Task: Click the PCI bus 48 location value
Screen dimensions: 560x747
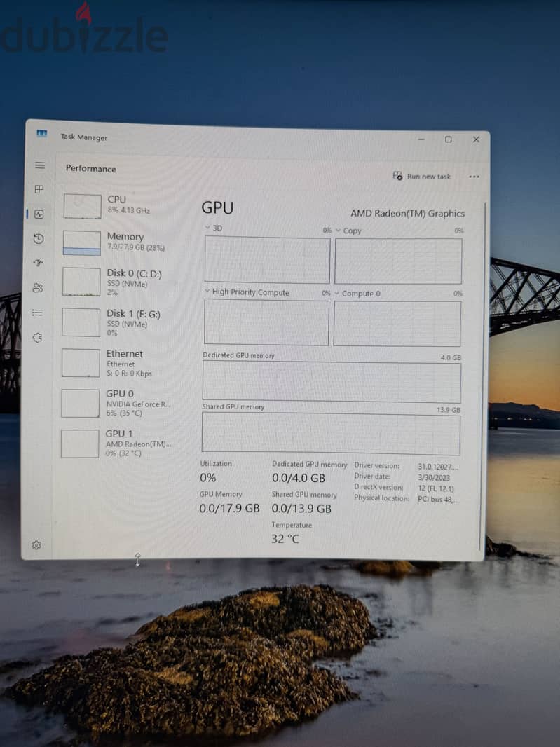Action: coord(438,499)
